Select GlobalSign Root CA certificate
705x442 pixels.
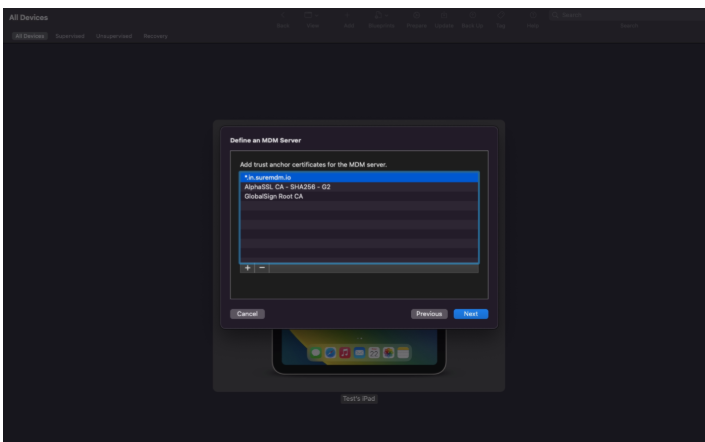point(359,196)
